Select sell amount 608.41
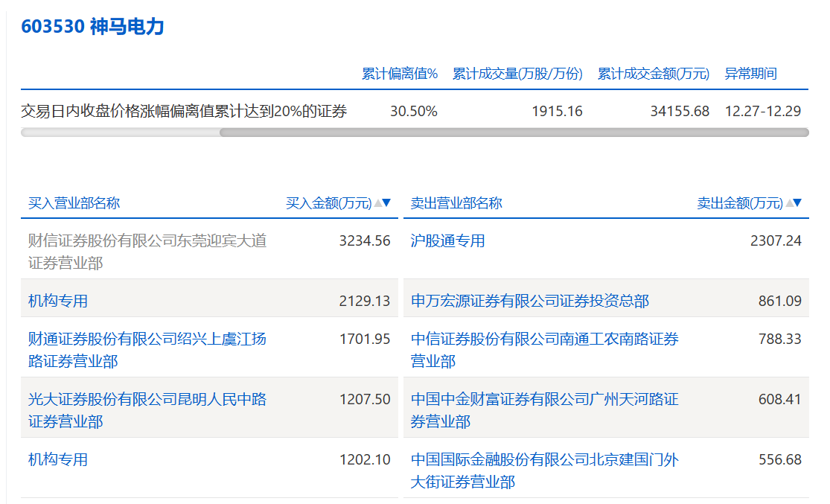Screen dimensions: 830x504 click(779, 399)
